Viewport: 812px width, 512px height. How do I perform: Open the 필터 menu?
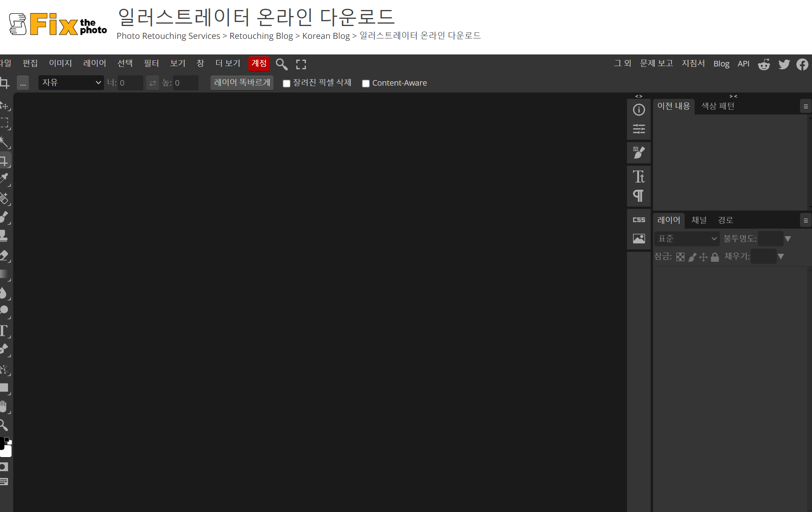[x=151, y=63]
